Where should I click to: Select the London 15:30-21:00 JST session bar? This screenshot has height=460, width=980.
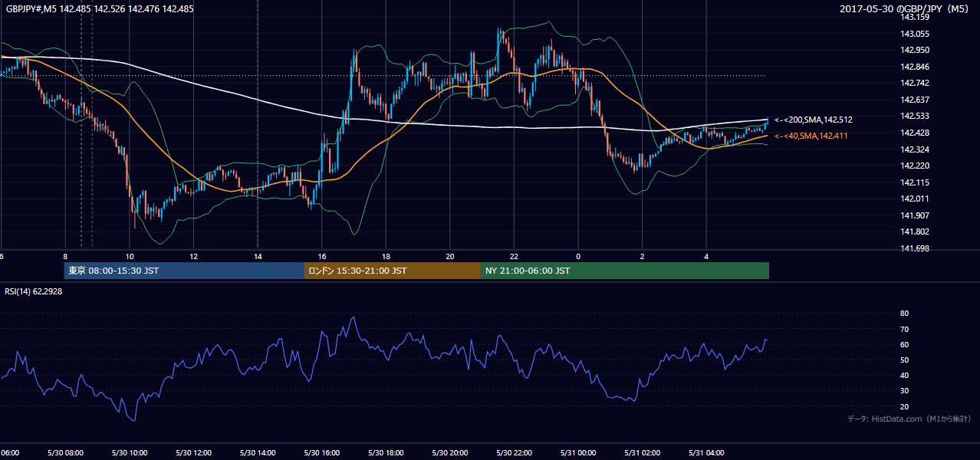[393, 271]
